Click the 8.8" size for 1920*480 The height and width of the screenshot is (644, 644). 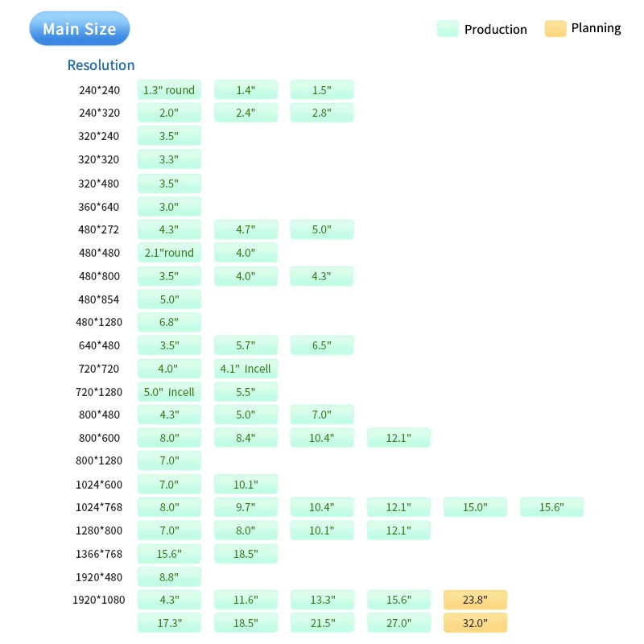[x=169, y=576]
